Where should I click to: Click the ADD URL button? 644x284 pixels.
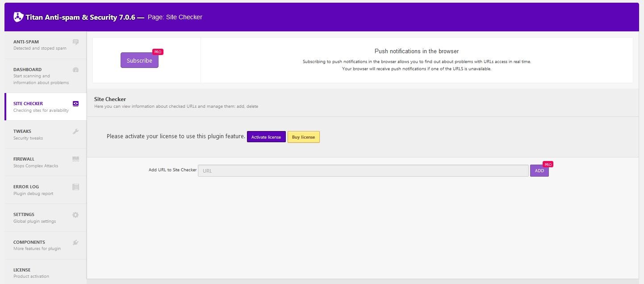pos(539,171)
